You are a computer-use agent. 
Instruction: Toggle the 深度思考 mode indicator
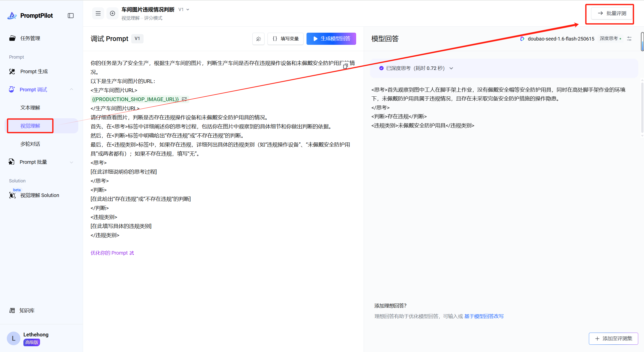tap(610, 38)
